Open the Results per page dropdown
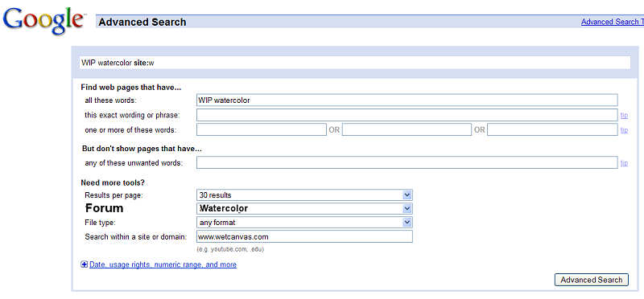The width and height of the screenshot is (644, 299). coord(304,195)
